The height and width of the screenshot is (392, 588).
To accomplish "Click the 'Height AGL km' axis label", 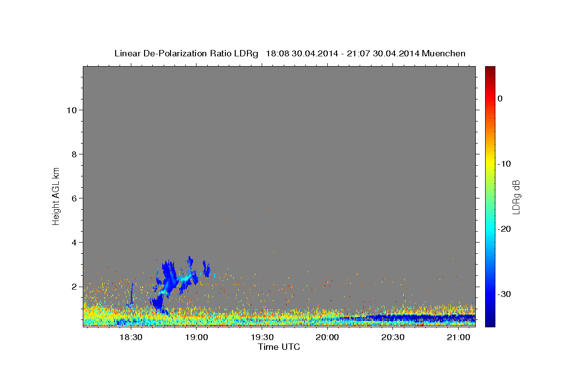I will [x=56, y=196].
